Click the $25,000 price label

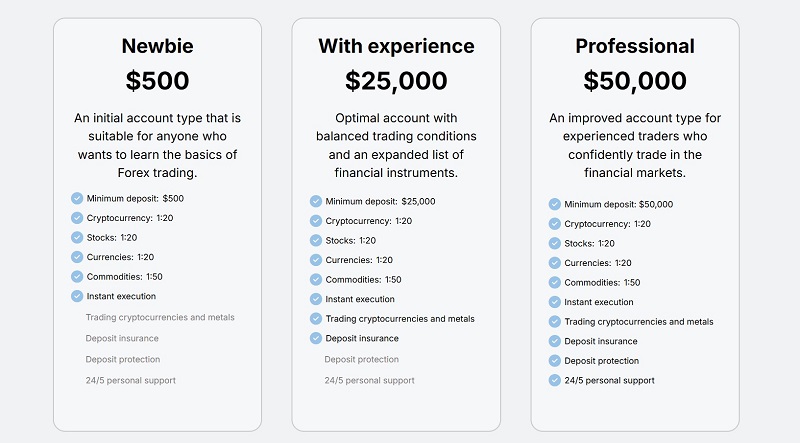click(x=396, y=81)
